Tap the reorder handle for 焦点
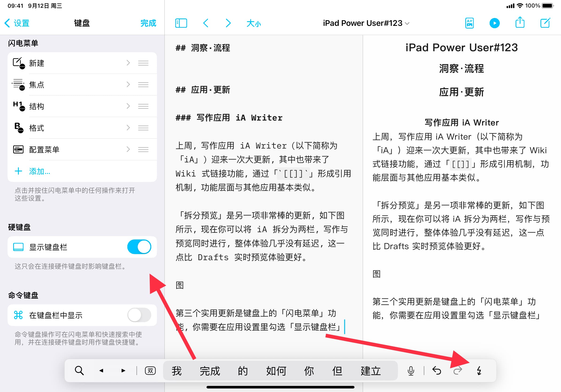Viewport: 561px width, 392px height. (x=143, y=85)
